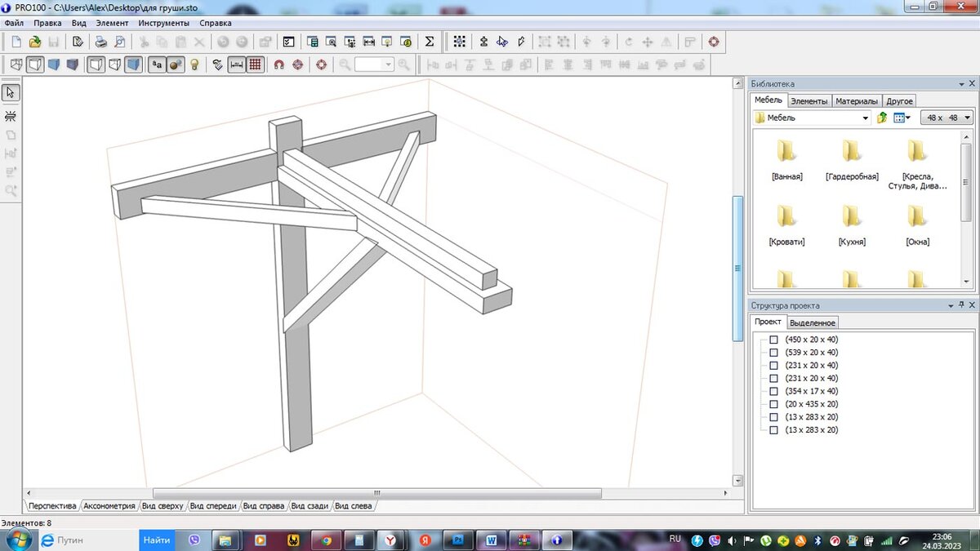Select the (13 x 283 x 20) last list row
The height and width of the screenshot is (551, 980).
click(811, 430)
